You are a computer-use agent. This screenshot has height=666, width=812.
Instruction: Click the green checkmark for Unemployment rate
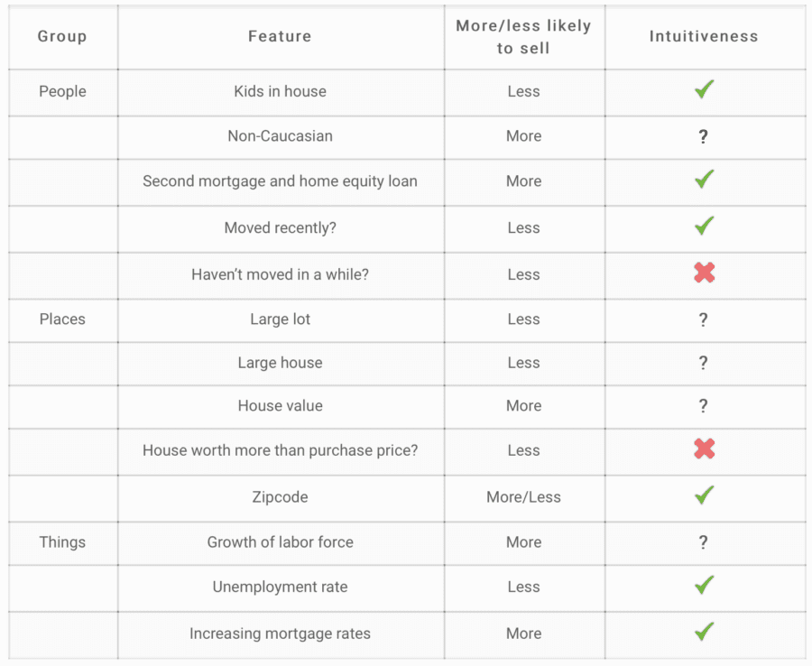705,585
